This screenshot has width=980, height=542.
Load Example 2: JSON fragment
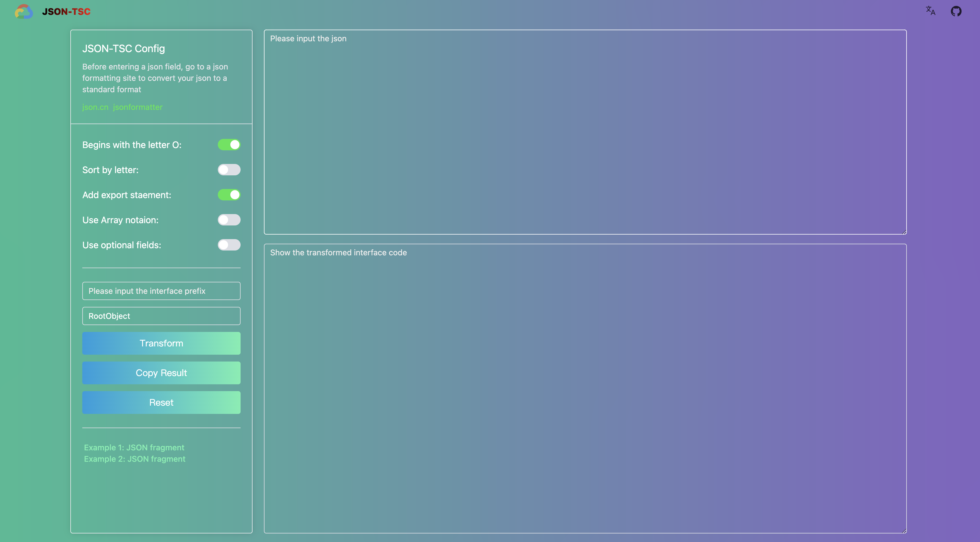click(135, 459)
